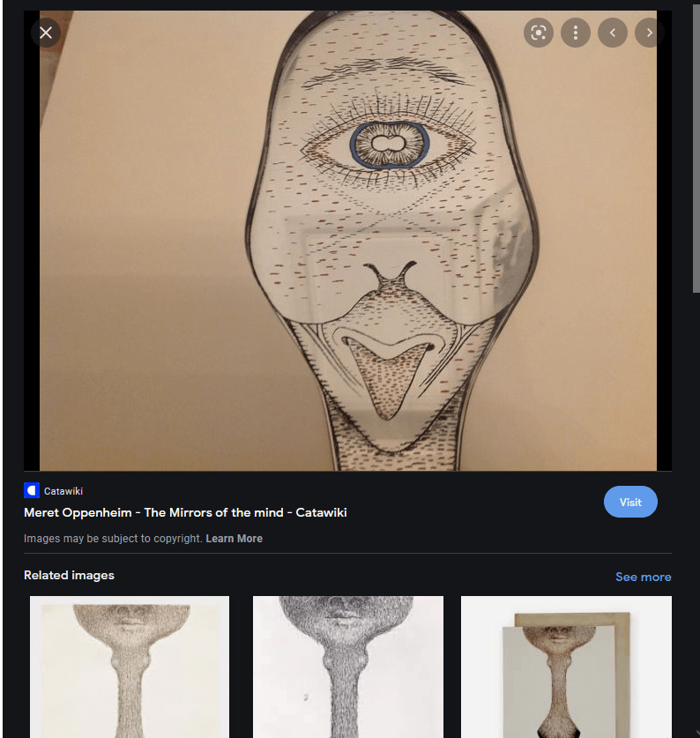This screenshot has height=738, width=700.
Task: Open the Learn More copyright link
Action: pos(234,539)
